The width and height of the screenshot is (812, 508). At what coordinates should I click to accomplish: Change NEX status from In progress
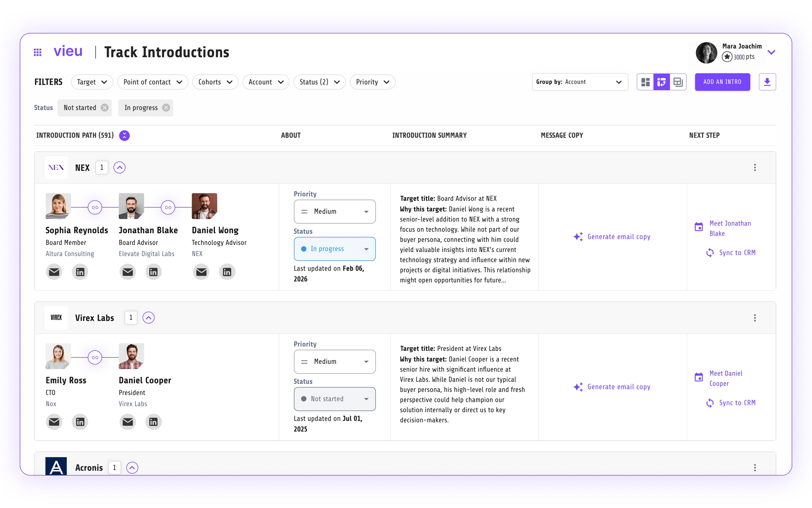point(335,249)
